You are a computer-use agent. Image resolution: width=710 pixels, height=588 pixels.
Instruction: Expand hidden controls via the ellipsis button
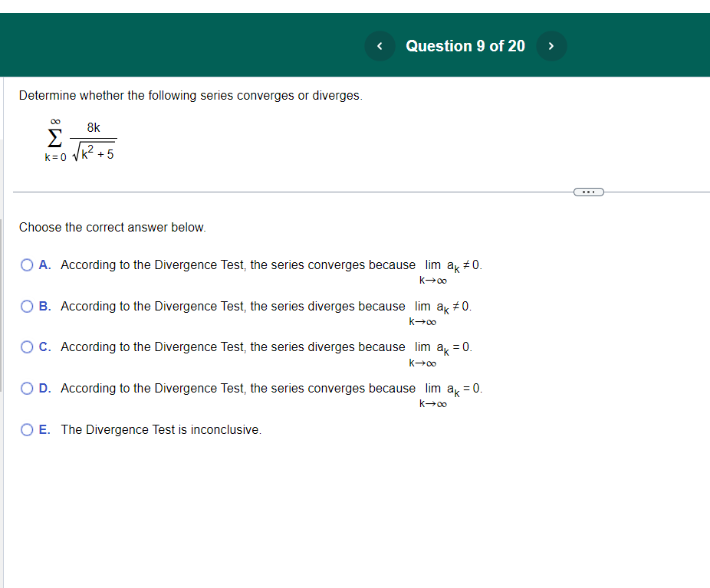[x=588, y=191]
